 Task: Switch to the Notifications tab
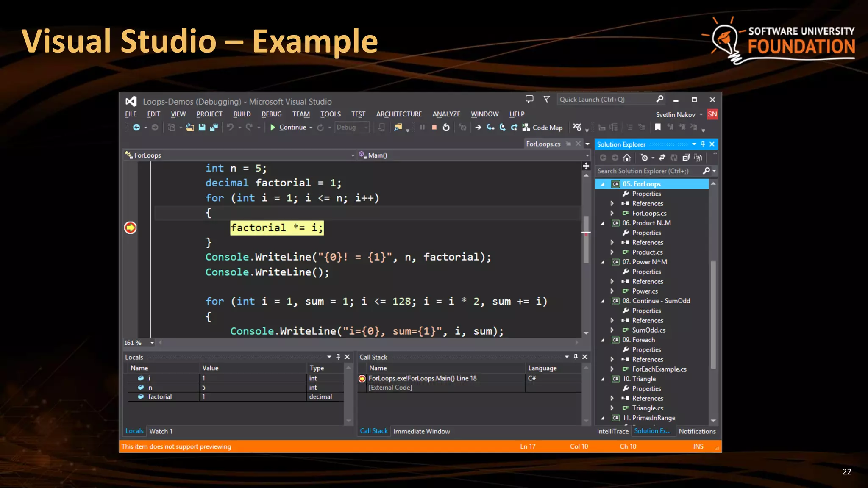pos(697,432)
